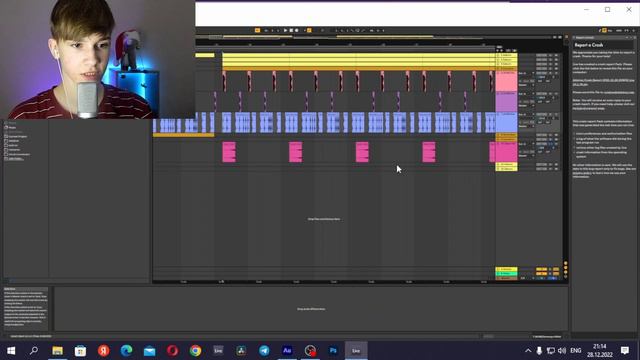This screenshot has width=640, height=360.
Task: Launch Opera browser from taskbar
Action: 172,351
